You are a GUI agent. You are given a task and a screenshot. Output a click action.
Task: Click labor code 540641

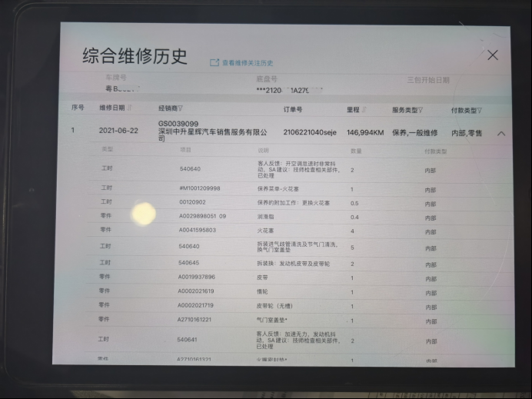point(187,340)
